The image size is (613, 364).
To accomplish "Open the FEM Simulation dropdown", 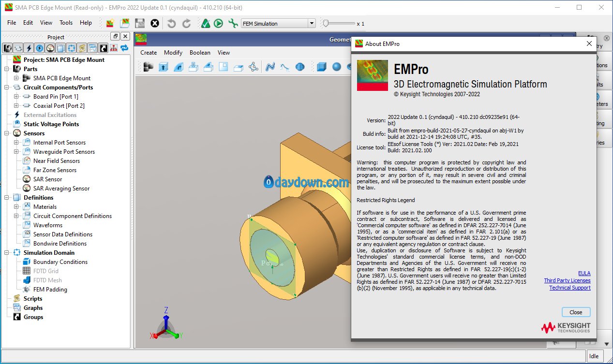I will [278, 23].
